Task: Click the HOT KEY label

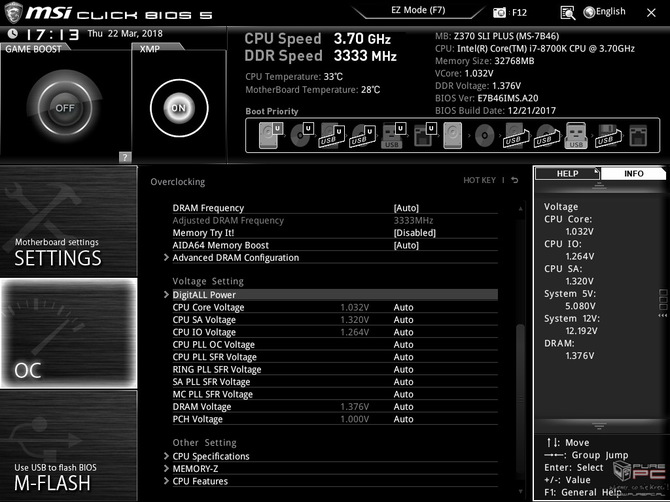Action: [479, 180]
